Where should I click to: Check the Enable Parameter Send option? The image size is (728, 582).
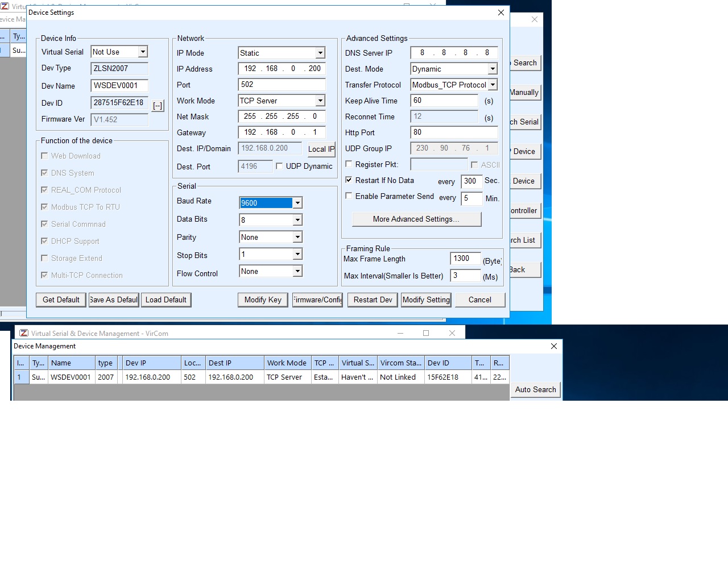pyautogui.click(x=349, y=196)
